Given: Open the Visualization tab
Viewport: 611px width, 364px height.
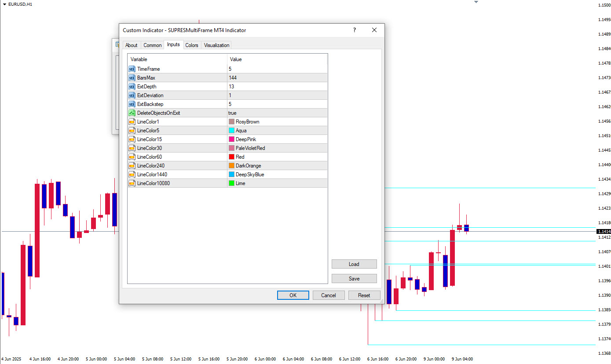Looking at the screenshot, I should click(x=216, y=45).
